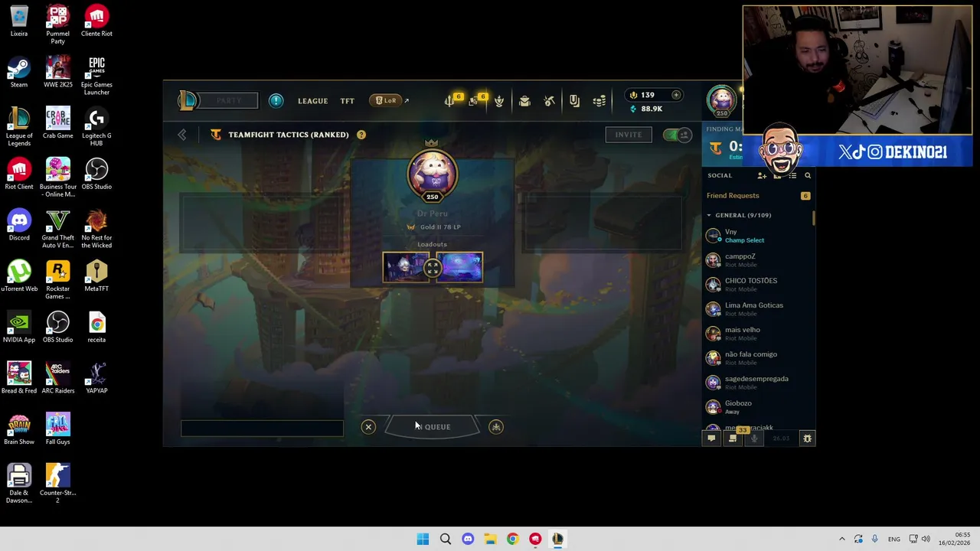Open the Windows Start button

pyautogui.click(x=423, y=539)
